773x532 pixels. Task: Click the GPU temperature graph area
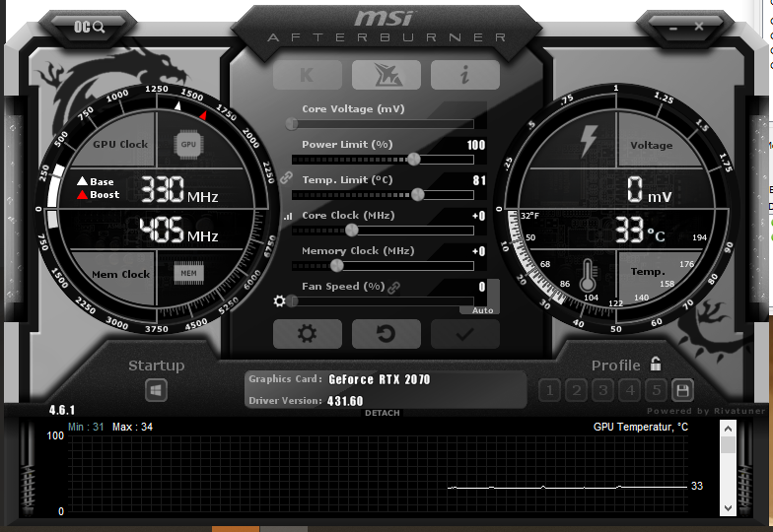(377, 474)
